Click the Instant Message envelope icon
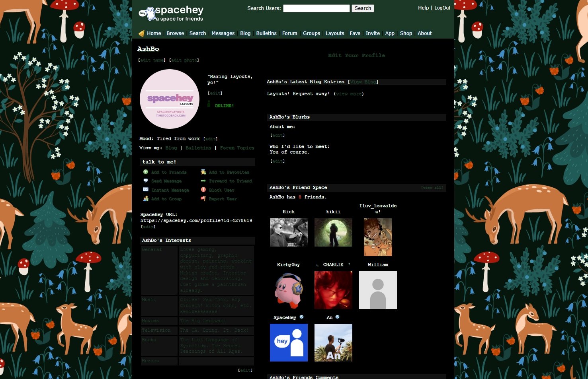Image resolution: width=588 pixels, height=379 pixels. 146,190
